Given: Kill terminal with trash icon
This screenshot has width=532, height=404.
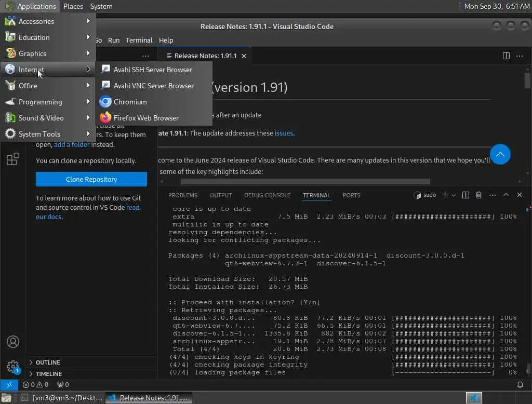Looking at the screenshot, I should coord(478,195).
